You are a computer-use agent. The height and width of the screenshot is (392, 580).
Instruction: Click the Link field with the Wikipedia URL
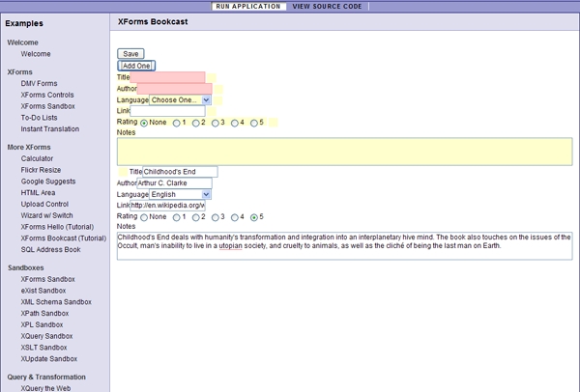[x=167, y=206]
